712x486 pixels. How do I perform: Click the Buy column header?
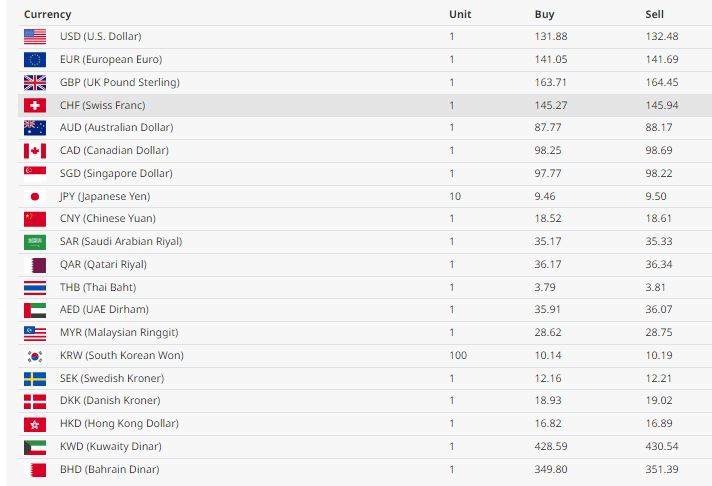click(x=544, y=15)
